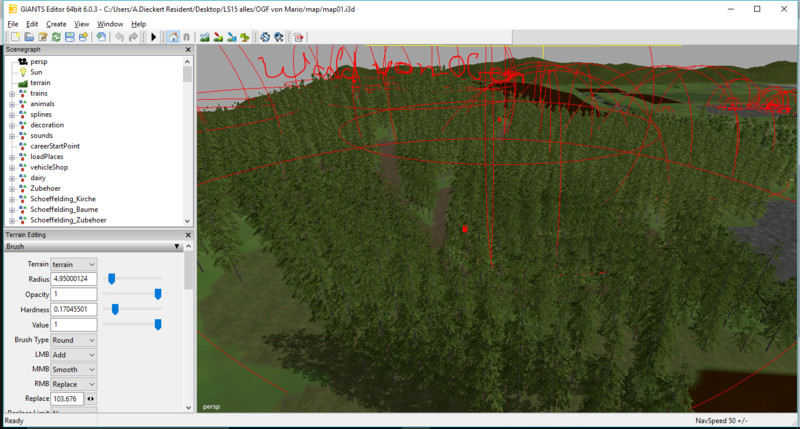
Task: Open the Brush Type dropdown
Action: pos(74,340)
